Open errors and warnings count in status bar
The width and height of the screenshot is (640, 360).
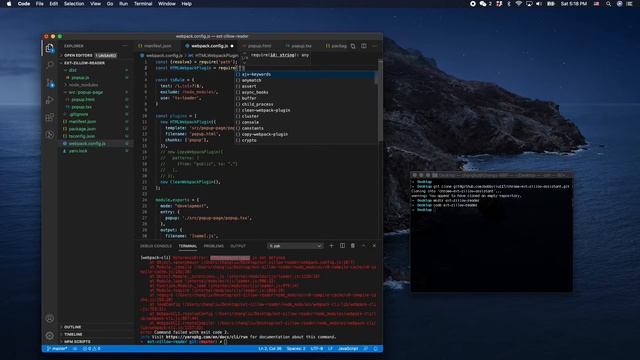(x=92, y=349)
